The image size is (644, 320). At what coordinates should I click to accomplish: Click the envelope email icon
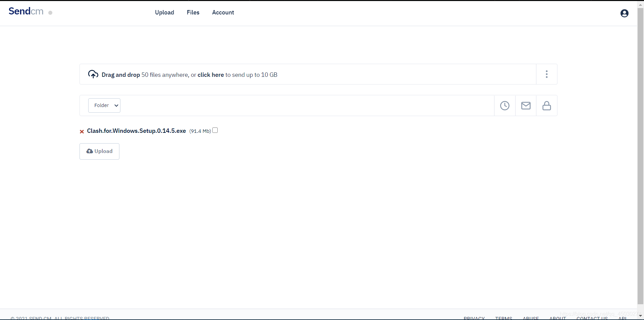tap(526, 106)
